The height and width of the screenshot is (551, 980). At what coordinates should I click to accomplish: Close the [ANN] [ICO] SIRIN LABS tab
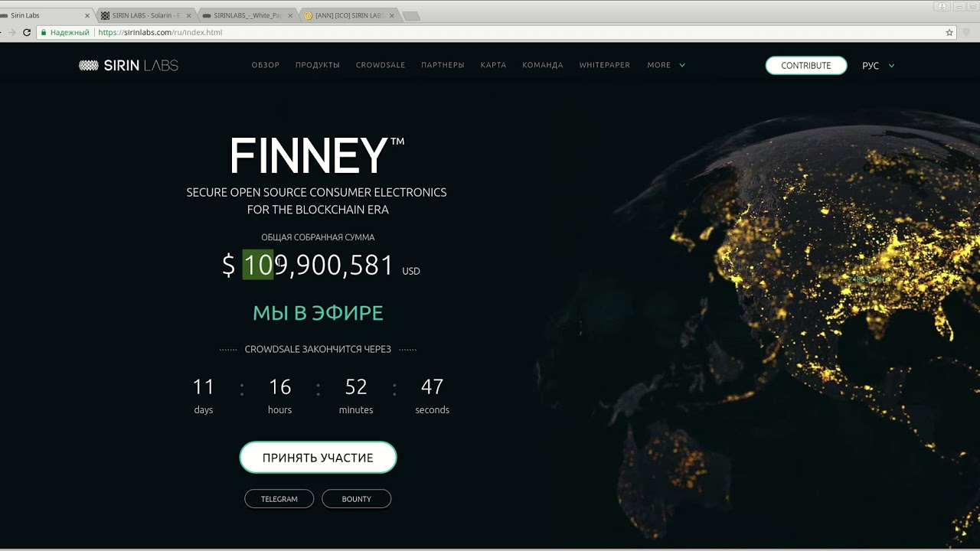click(x=392, y=15)
